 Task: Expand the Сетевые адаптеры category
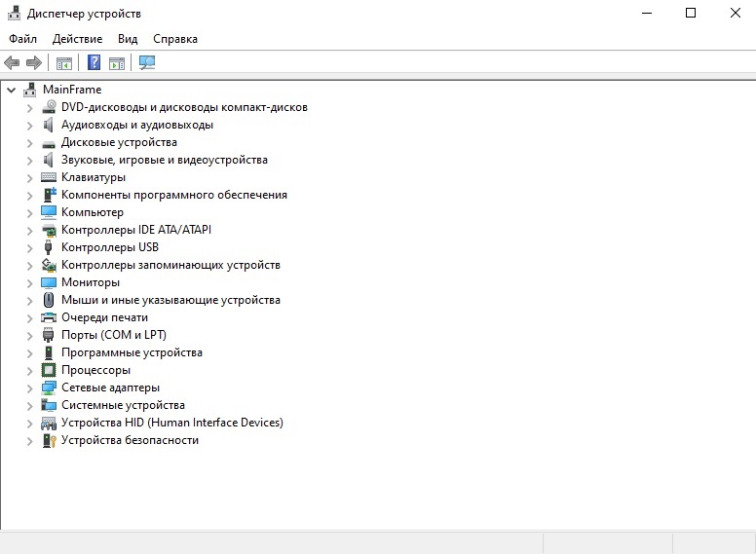(29, 388)
